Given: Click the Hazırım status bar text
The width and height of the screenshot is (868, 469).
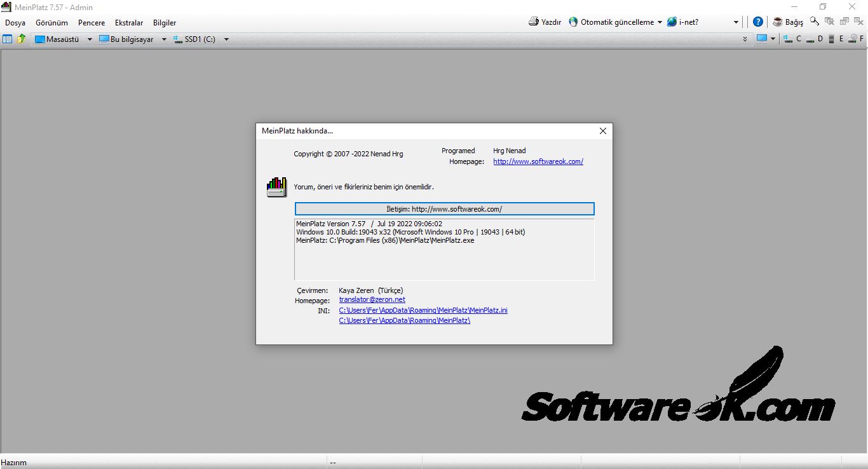Looking at the screenshot, I should [14, 463].
